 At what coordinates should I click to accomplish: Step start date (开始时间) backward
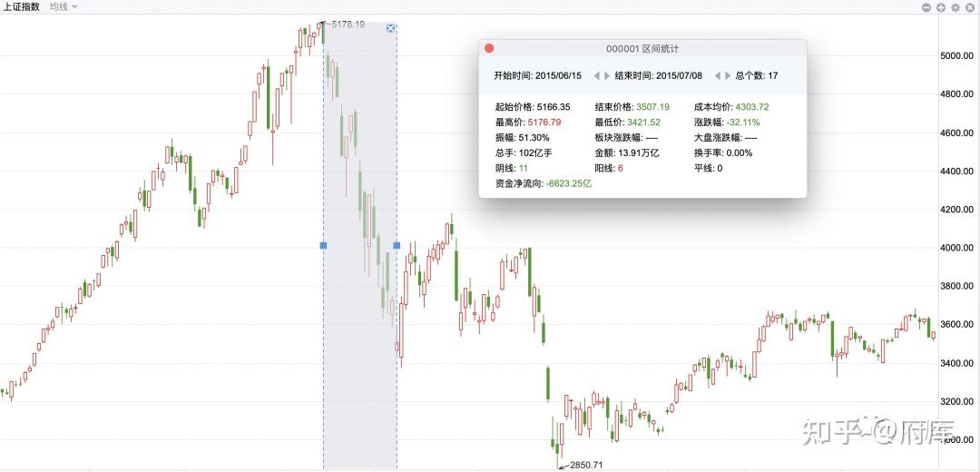tap(596, 75)
